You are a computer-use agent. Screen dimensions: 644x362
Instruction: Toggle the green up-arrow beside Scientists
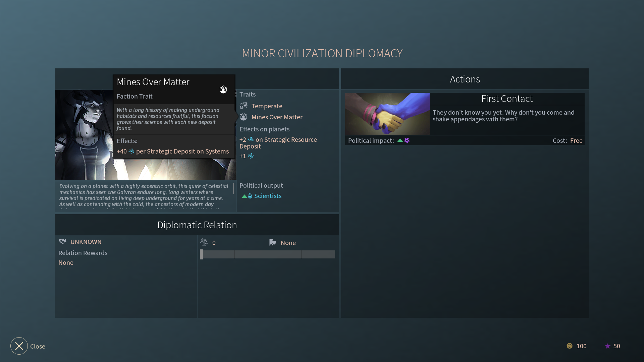(244, 196)
